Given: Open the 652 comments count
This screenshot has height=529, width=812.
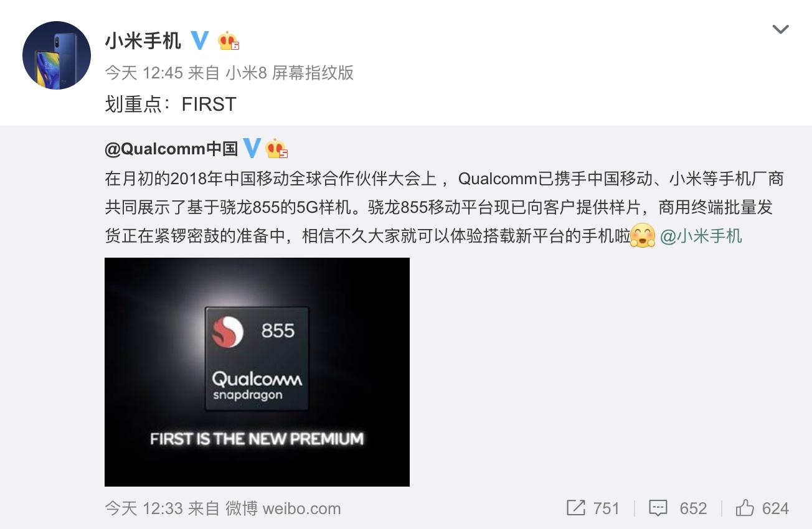Looking at the screenshot, I should tap(693, 508).
